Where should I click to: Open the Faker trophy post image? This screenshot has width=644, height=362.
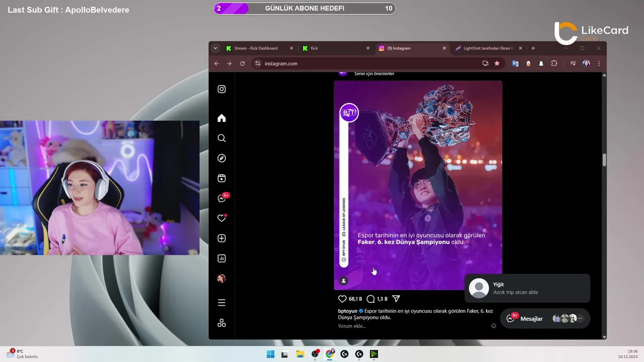(418, 185)
